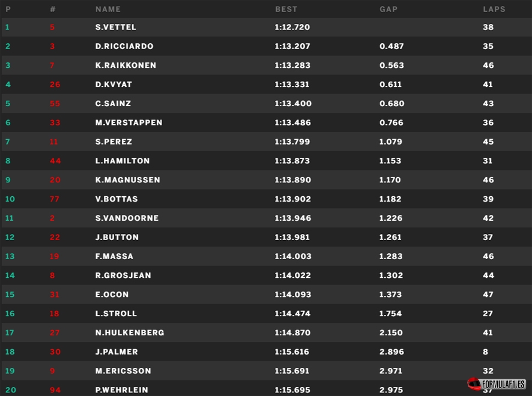Click the P.WEHRLEIN name in last row
Viewport: 532px width, 396px height.
[121, 390]
